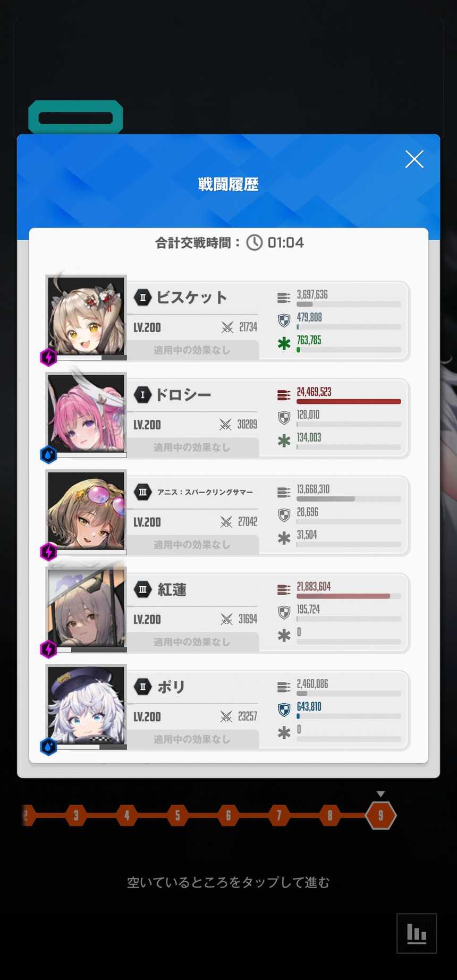This screenshot has width=457, height=980.
Task: Click ビスケット's green healing asterisk icon
Action: coord(284,343)
